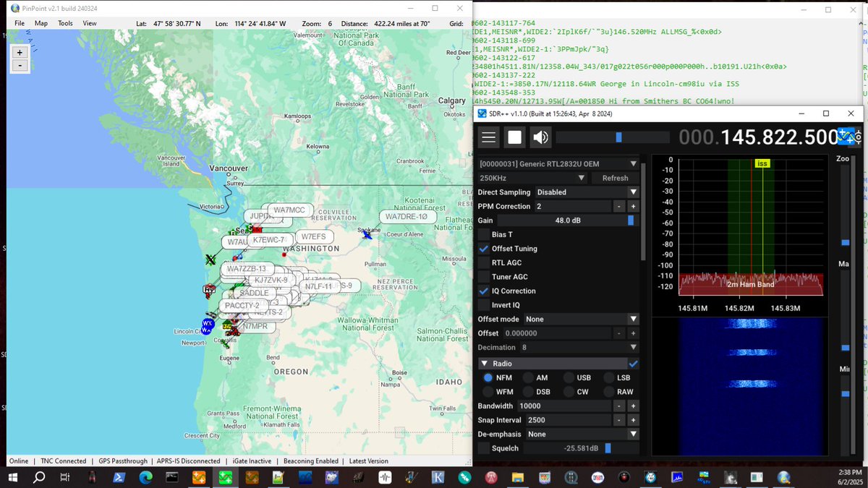The width and height of the screenshot is (868, 488).
Task: Select the WA7MCC station label
Action: [290, 210]
